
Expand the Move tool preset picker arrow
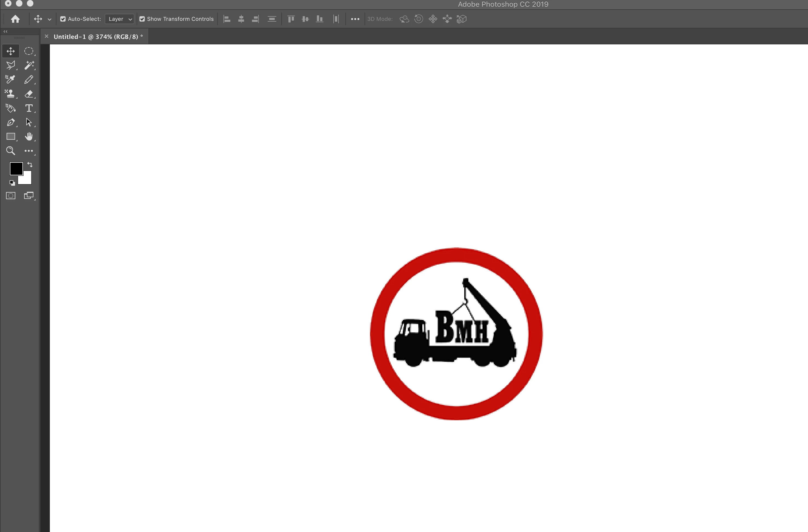point(50,19)
